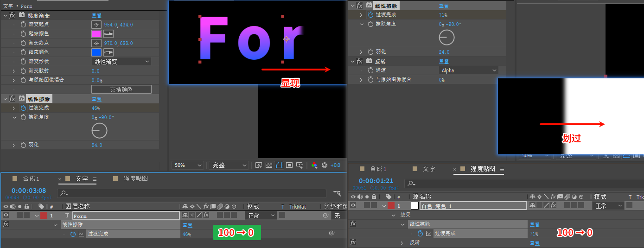Click 擦除角度 dial in left effect panel
644x248 pixels.
tap(99, 131)
